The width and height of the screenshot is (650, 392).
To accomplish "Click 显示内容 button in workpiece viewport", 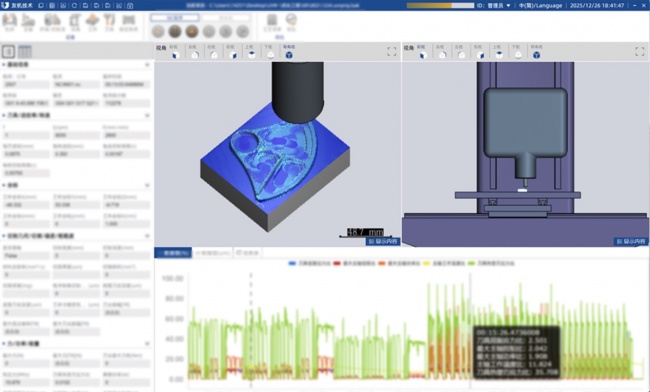I will 383,241.
